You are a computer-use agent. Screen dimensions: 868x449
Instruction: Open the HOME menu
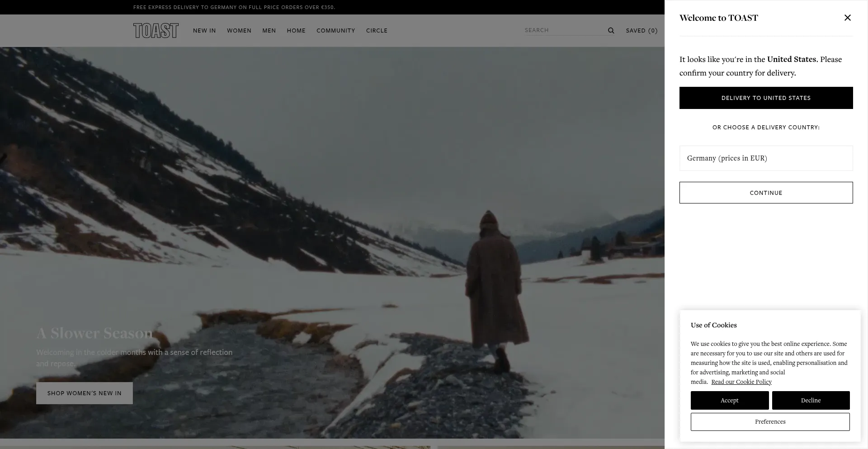[296, 31]
